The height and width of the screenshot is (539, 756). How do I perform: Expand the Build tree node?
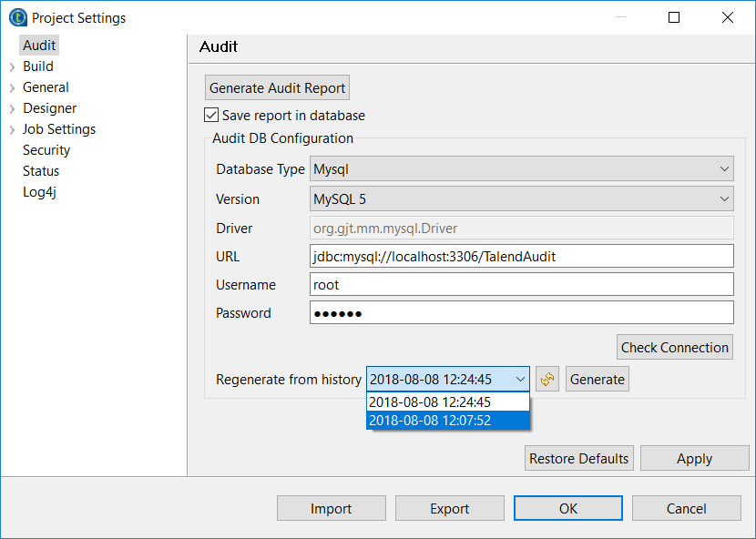pyautogui.click(x=12, y=66)
